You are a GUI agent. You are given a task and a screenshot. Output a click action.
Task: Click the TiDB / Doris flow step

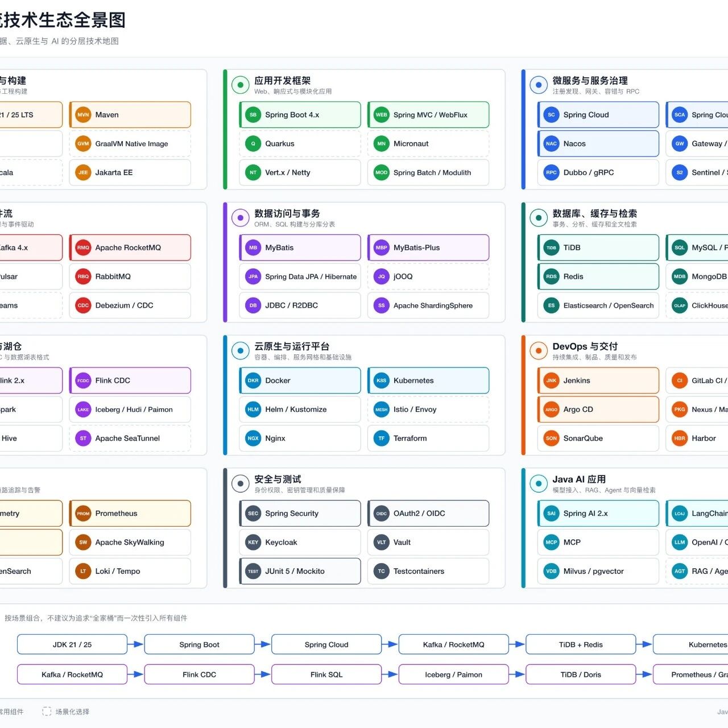[581, 675]
